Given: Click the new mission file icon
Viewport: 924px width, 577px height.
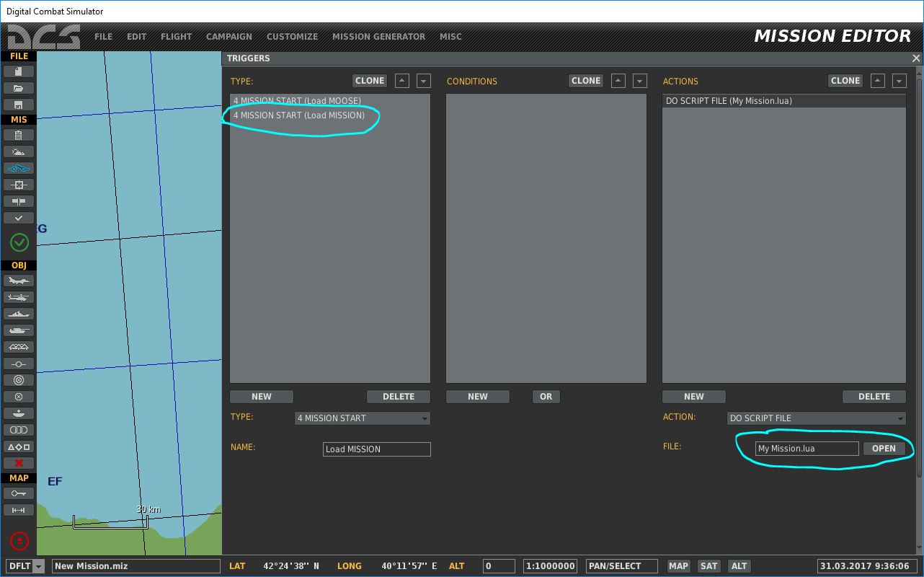Looking at the screenshot, I should [19, 71].
